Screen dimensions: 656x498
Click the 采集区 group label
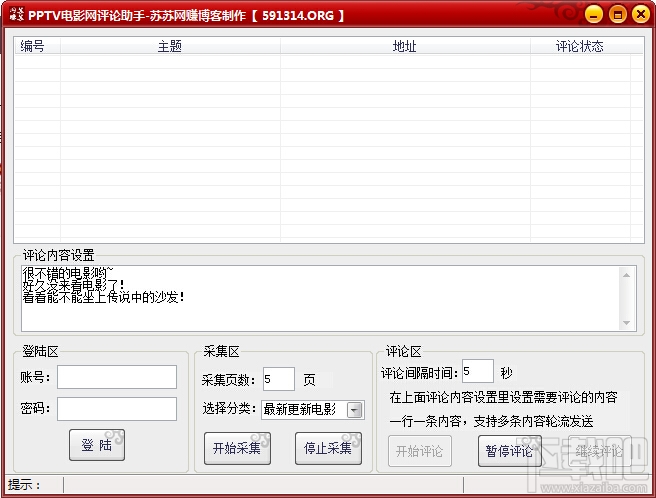221,352
